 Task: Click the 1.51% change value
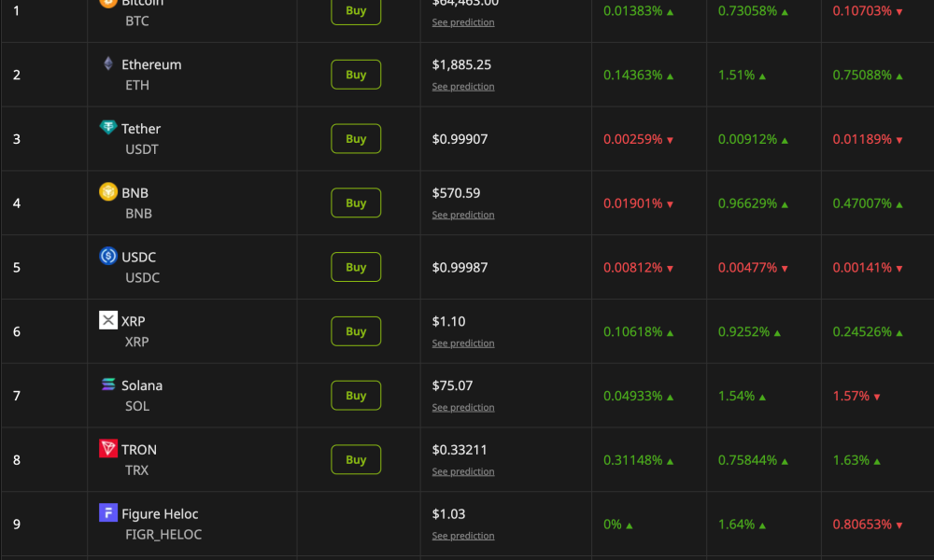(736, 75)
